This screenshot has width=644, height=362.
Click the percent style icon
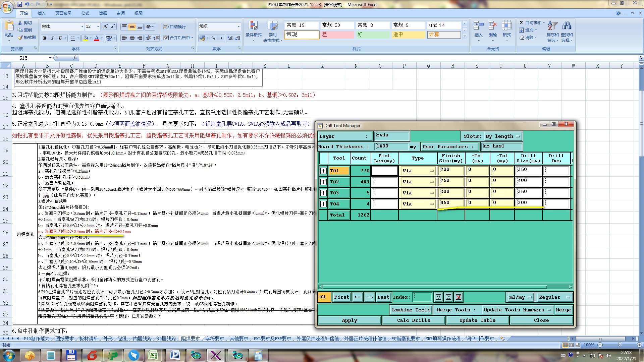[x=213, y=38]
